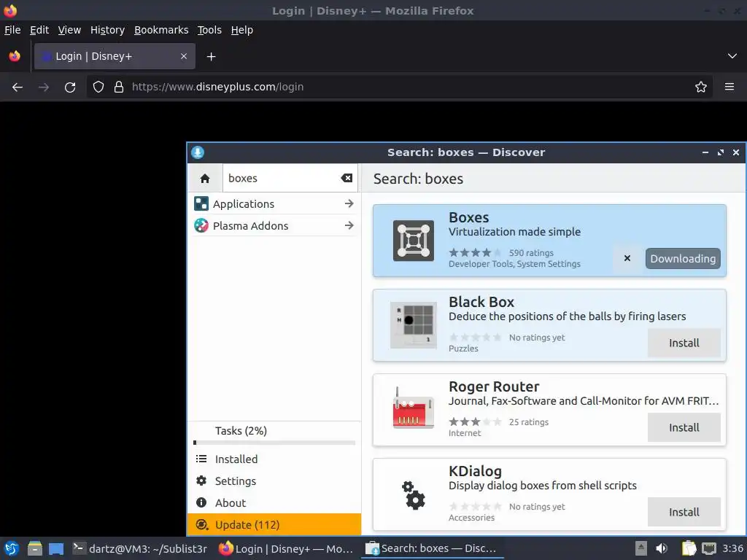Click the Discover home icon

pyautogui.click(x=205, y=178)
